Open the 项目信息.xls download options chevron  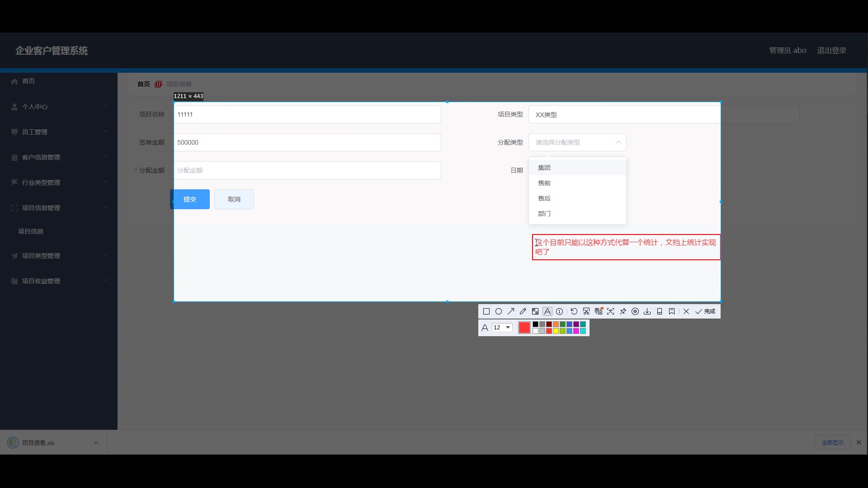pos(96,443)
